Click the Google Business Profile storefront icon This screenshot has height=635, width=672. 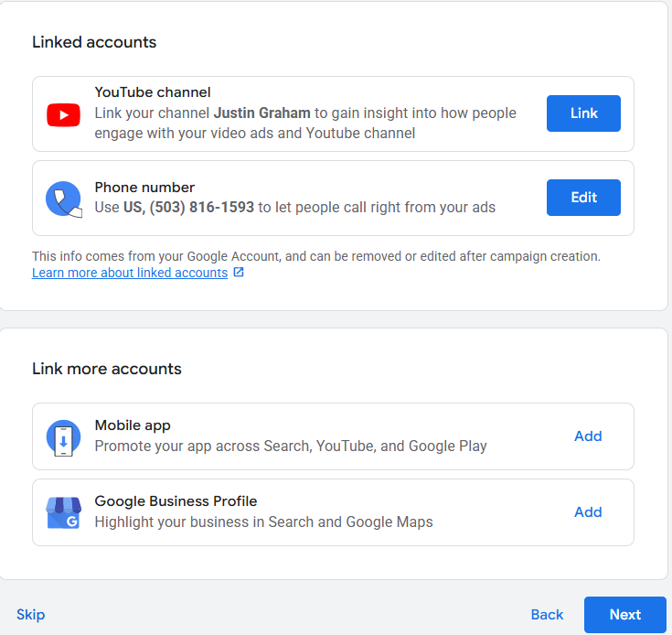pyautogui.click(x=63, y=512)
